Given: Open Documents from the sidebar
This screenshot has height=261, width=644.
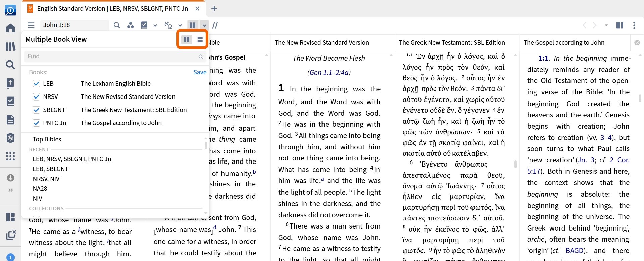Looking at the screenshot, I should [10, 120].
